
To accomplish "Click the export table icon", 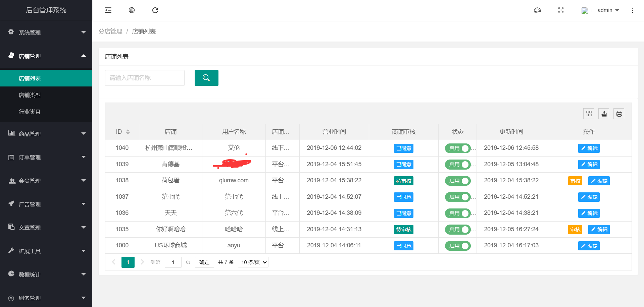I will (604, 114).
